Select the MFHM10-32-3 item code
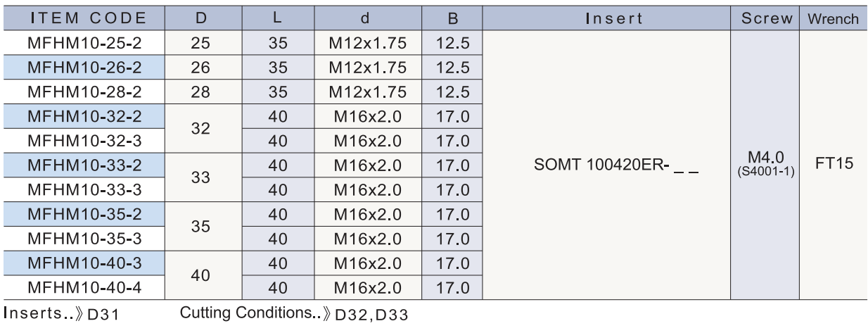This screenshot has height=333, width=868. tap(84, 141)
